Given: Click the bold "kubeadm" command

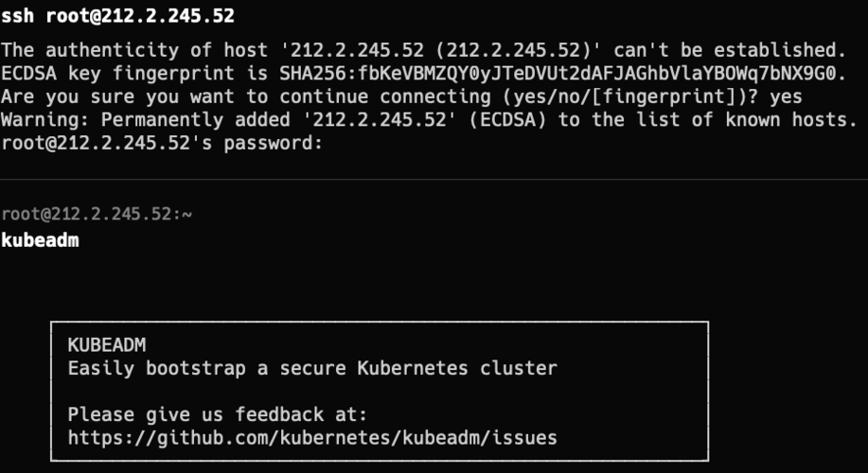Looking at the screenshot, I should (40, 240).
